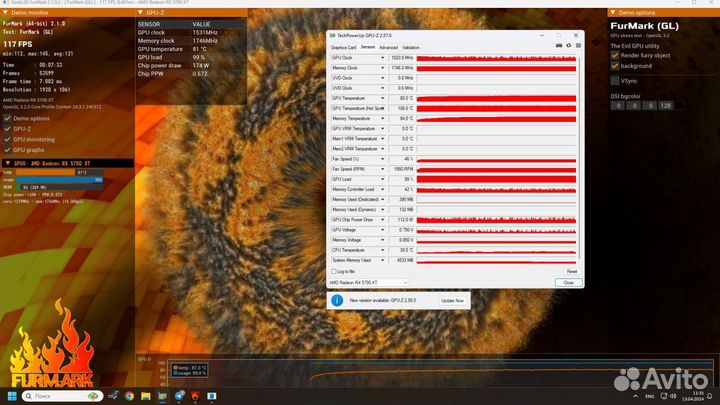The width and height of the screenshot is (720, 405).
Task: Toggle GPU-Z checkbox in Demo monitor
Action: coord(7,129)
